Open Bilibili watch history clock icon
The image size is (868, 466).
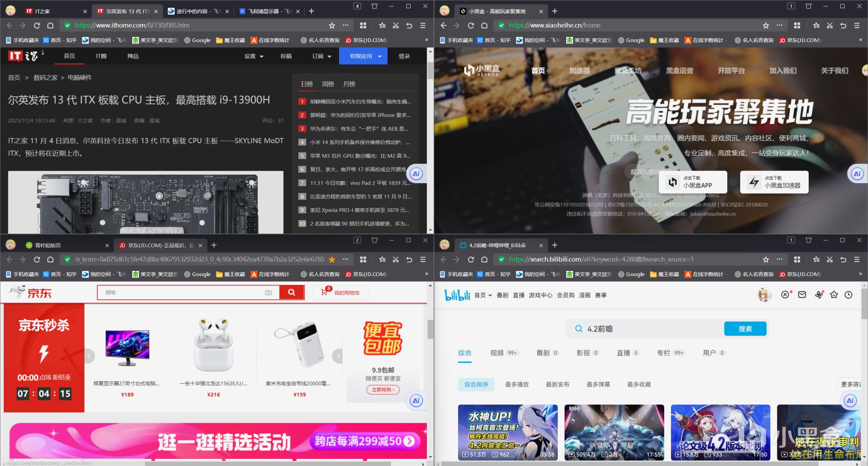pyautogui.click(x=848, y=295)
